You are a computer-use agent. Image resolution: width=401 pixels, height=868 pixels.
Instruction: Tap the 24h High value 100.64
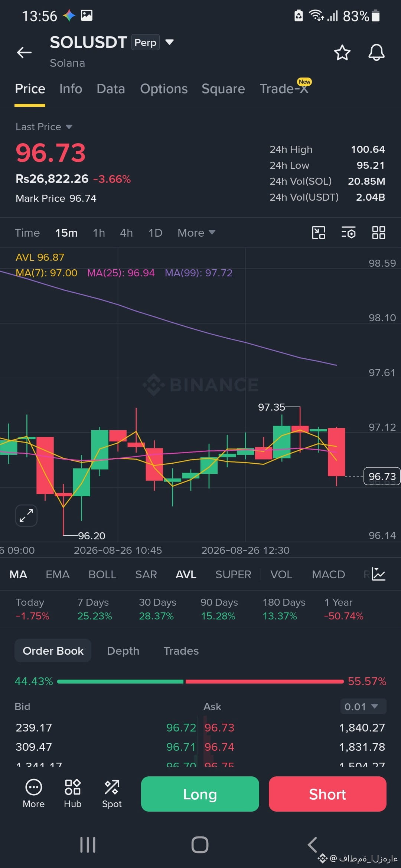(368, 149)
